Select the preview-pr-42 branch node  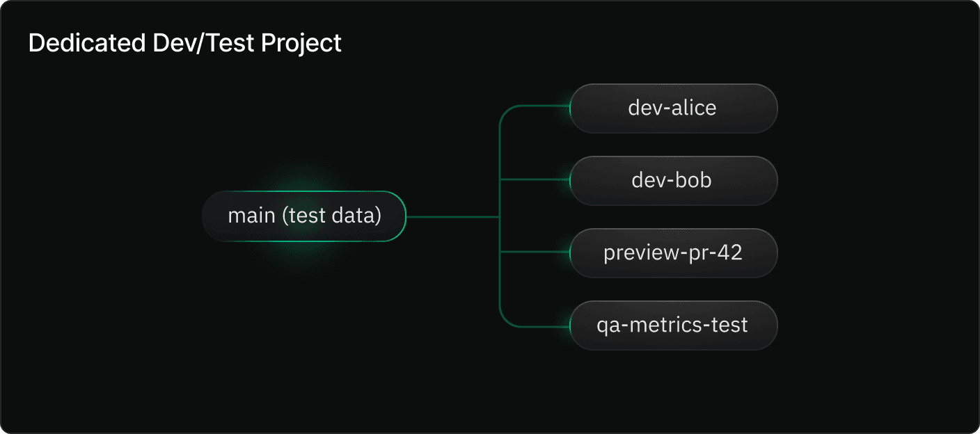(x=672, y=252)
